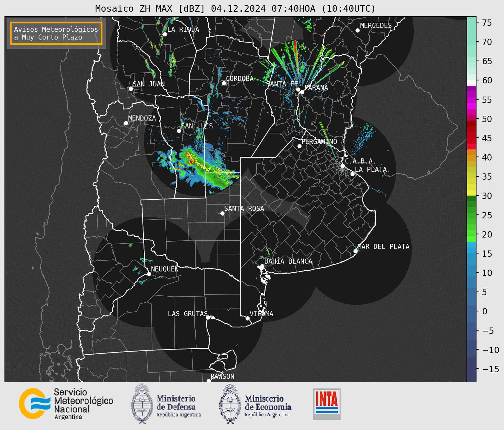Click the Viedma city marker dot
504x430 pixels.
pos(248,318)
